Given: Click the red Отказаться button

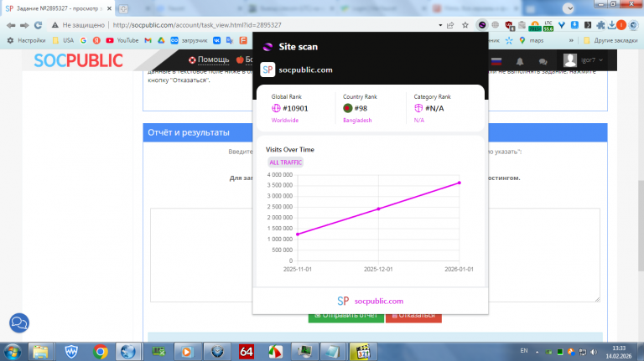Looking at the screenshot, I should (x=413, y=316).
